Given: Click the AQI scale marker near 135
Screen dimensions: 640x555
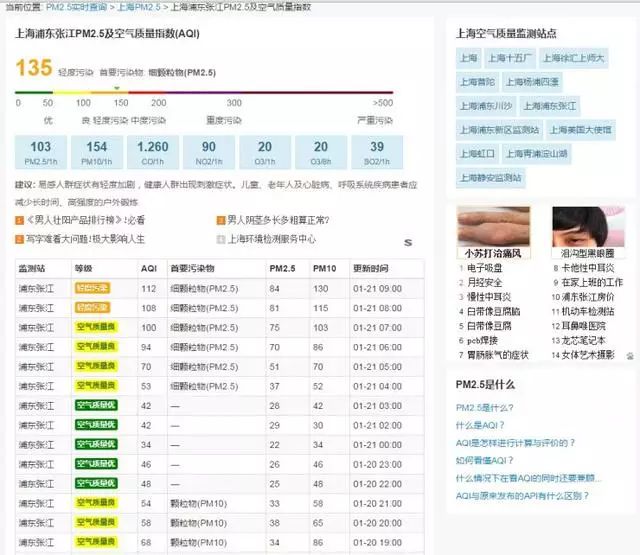Looking at the screenshot, I should pyautogui.click(x=117, y=88).
